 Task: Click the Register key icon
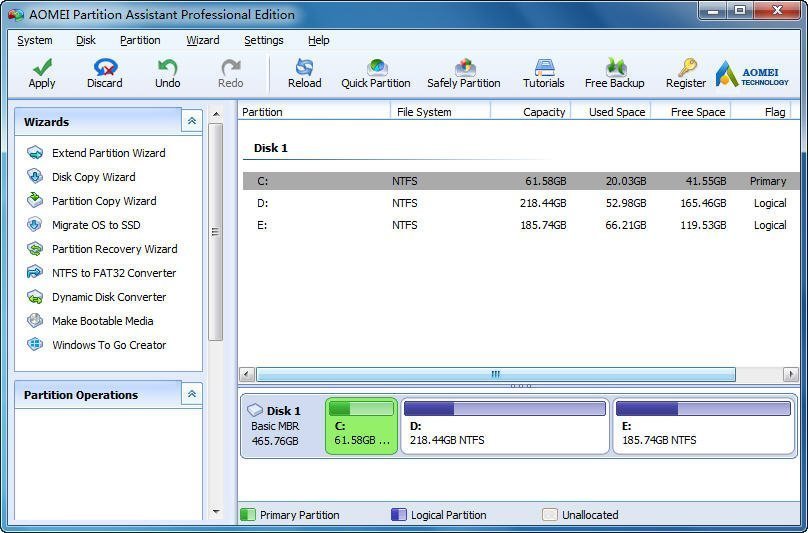pos(687,67)
